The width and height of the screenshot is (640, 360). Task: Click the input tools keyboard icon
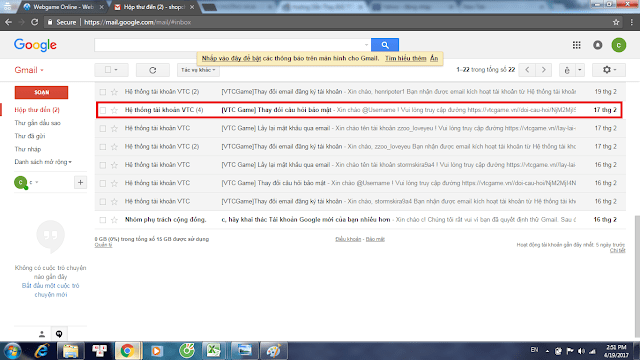click(567, 70)
